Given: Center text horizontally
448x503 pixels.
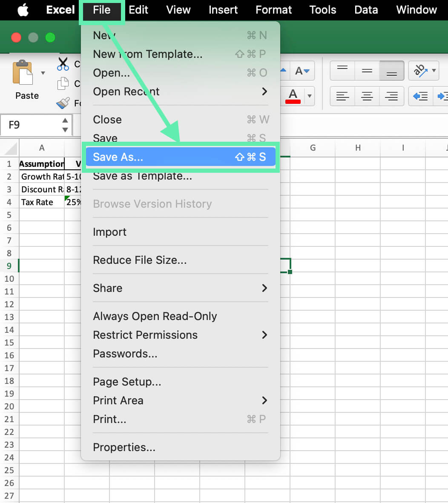Looking at the screenshot, I should click(367, 96).
